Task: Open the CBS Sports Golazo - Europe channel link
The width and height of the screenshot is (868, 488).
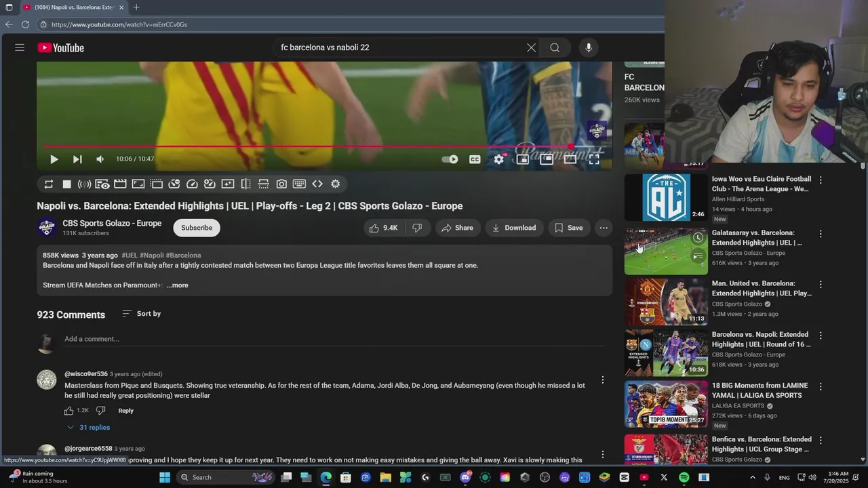Action: click(x=112, y=223)
